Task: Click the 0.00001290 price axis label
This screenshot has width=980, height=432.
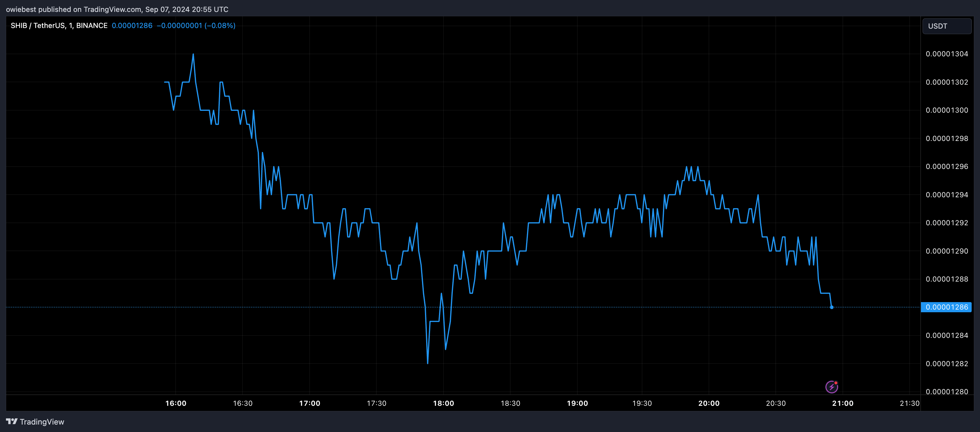Action: tap(947, 251)
